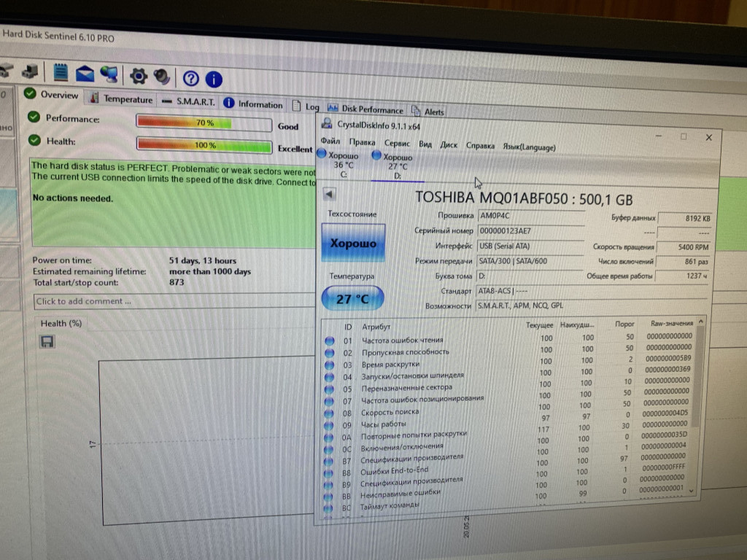Click the Raw-значения column header
The height and width of the screenshot is (560, 747).
[672, 323]
